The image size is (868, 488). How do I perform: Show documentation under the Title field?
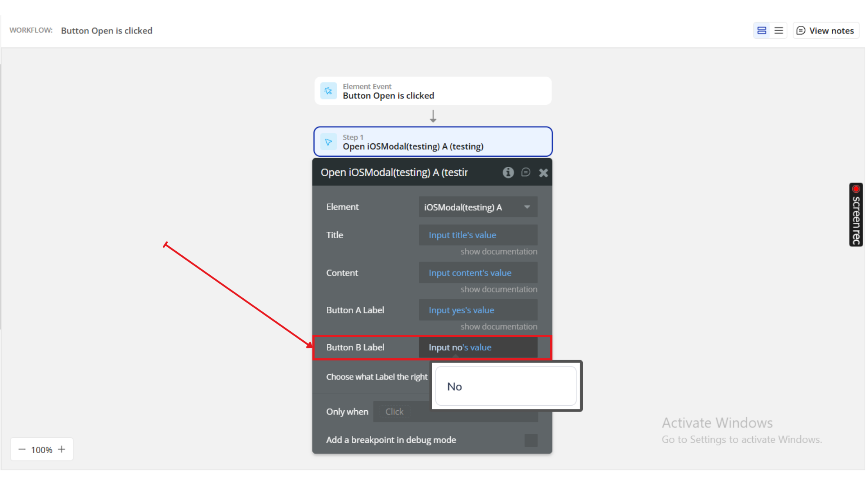point(499,251)
